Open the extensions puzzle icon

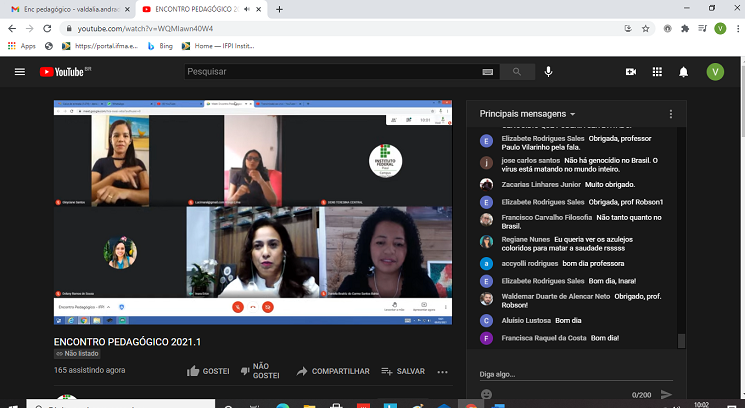[x=685, y=28]
